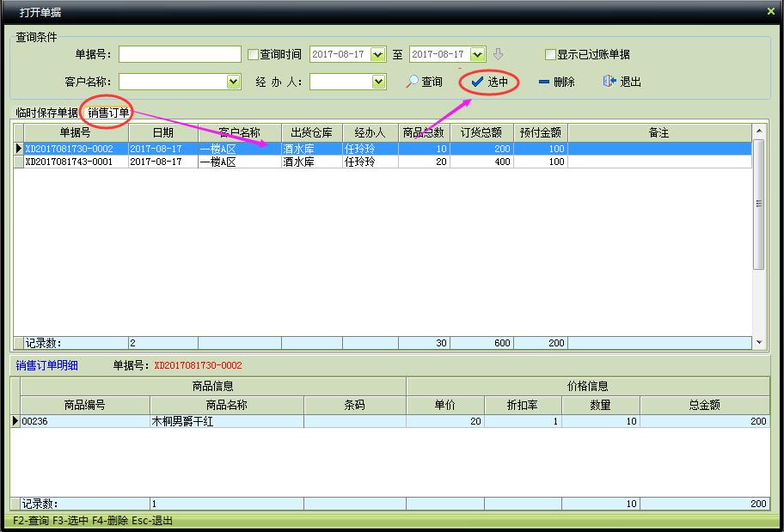Expand the 客户名称 combo box
The height and width of the screenshot is (532, 784).
point(234,82)
